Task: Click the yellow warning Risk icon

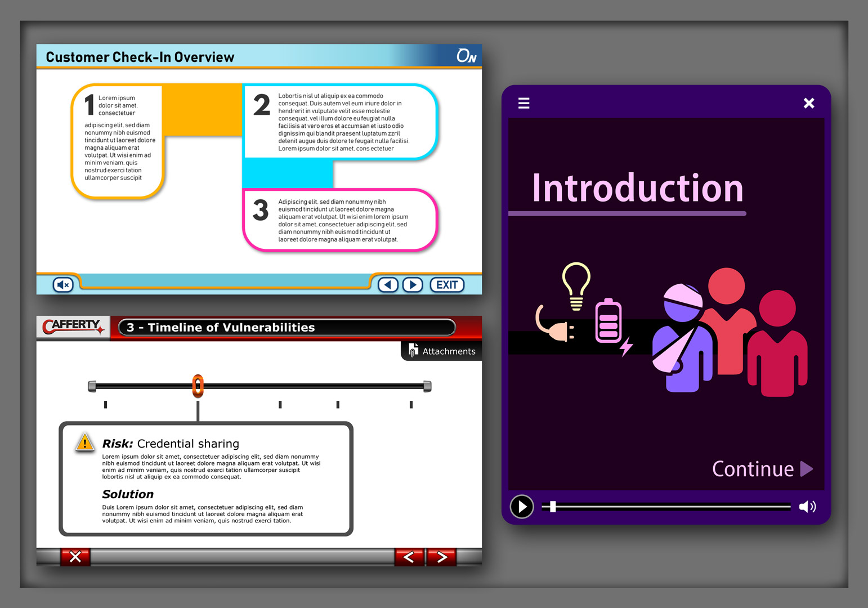Action: tap(84, 442)
